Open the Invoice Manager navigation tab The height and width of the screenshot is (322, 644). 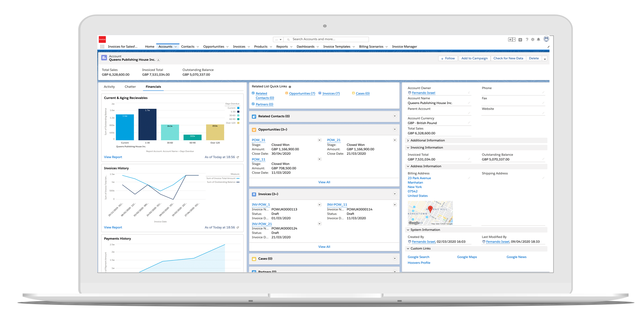(404, 47)
